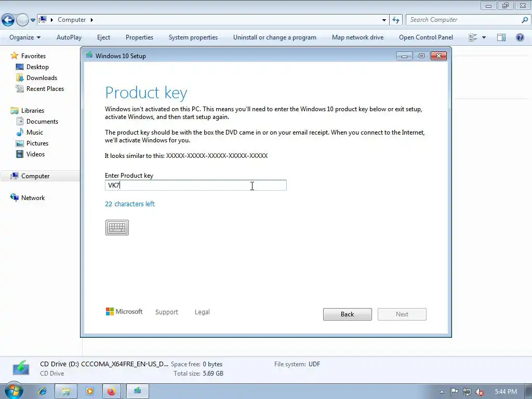
Task: Click the Microsoft logo in Setup
Action: [x=124, y=312]
